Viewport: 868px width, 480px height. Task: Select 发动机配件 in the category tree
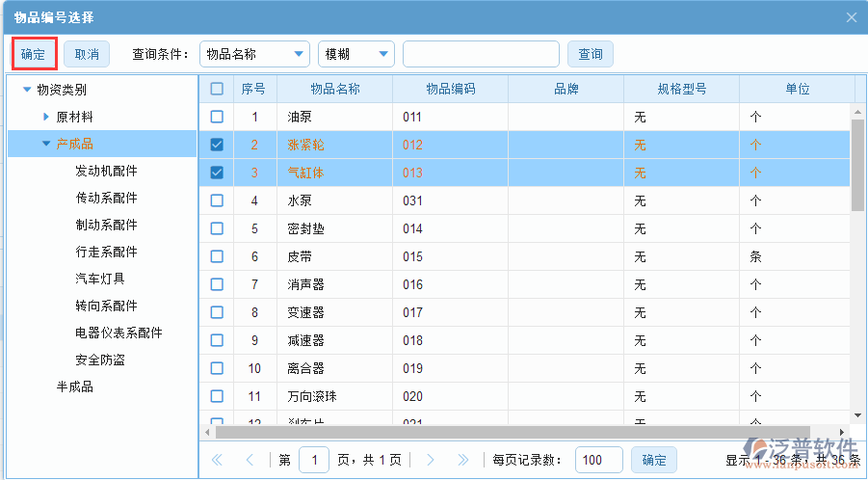pos(106,171)
